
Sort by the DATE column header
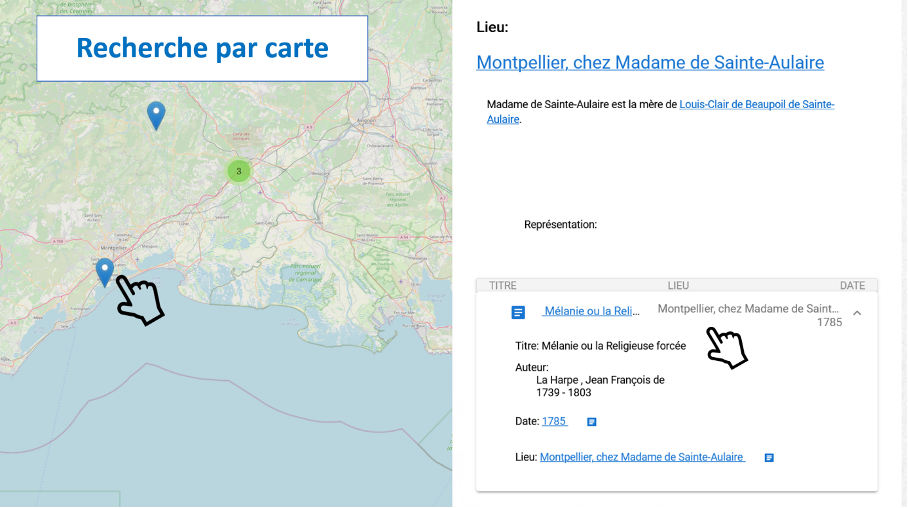(852, 286)
